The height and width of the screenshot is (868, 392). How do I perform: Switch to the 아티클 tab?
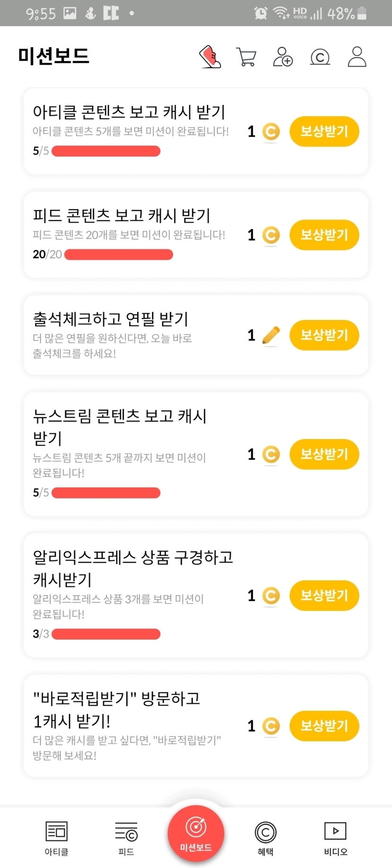pos(57,838)
